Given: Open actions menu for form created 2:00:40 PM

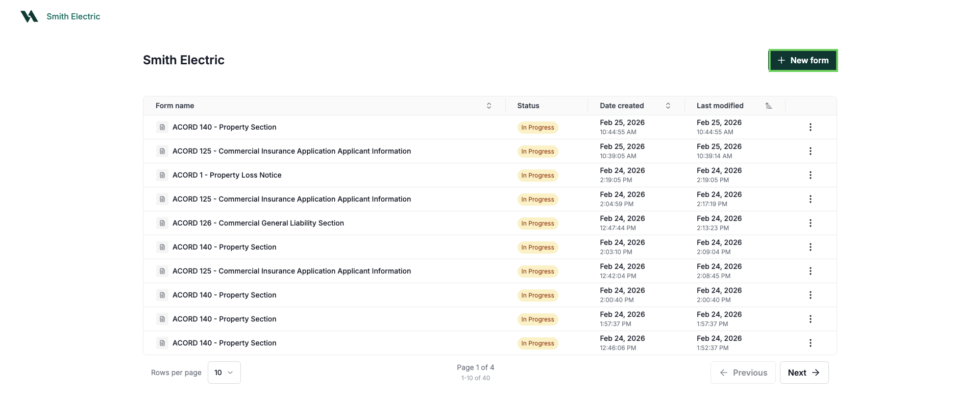Looking at the screenshot, I should 811,295.
